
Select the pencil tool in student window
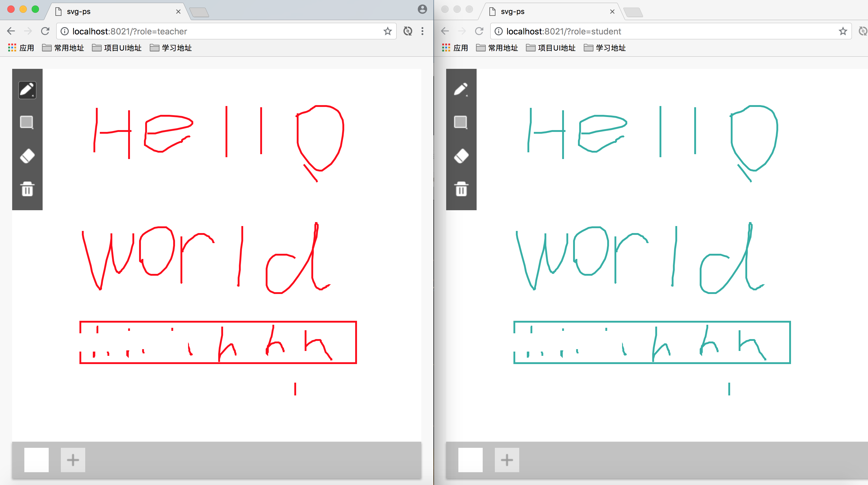tap(461, 90)
